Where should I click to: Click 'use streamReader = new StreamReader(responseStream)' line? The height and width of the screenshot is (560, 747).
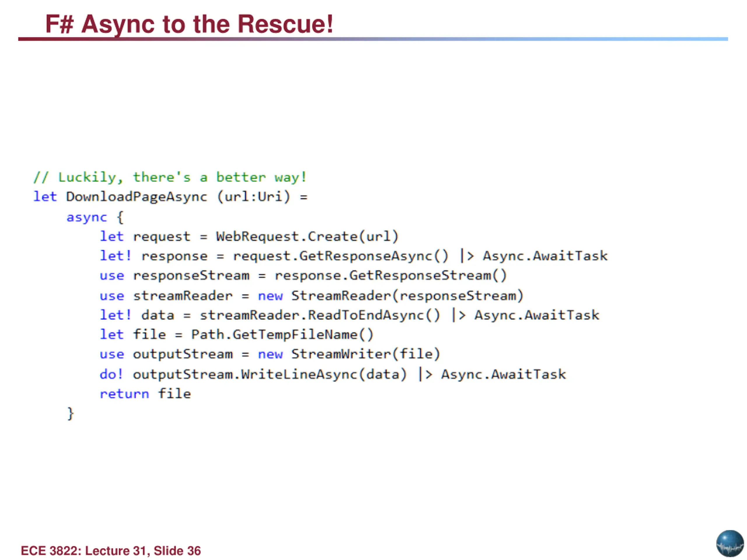pyautogui.click(x=312, y=296)
